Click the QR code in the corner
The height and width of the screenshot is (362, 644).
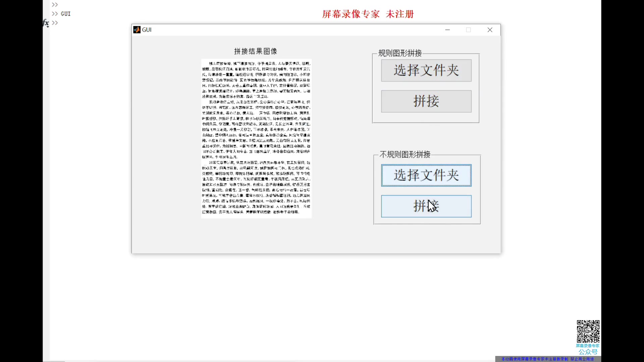tap(588, 332)
